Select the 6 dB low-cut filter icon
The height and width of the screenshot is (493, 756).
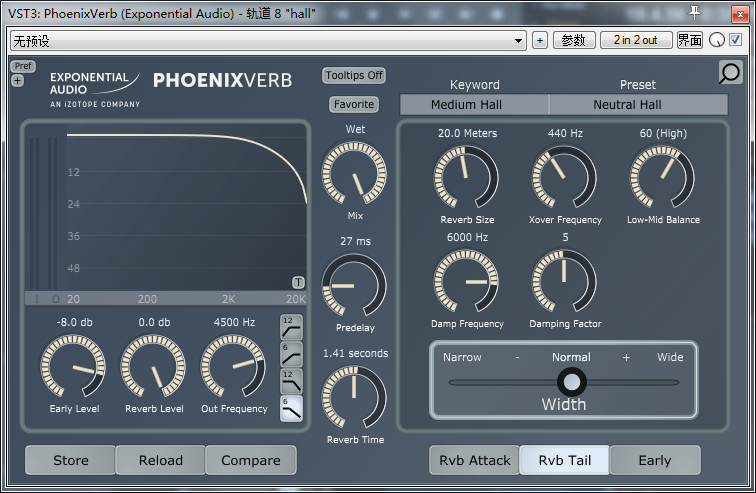(291, 355)
